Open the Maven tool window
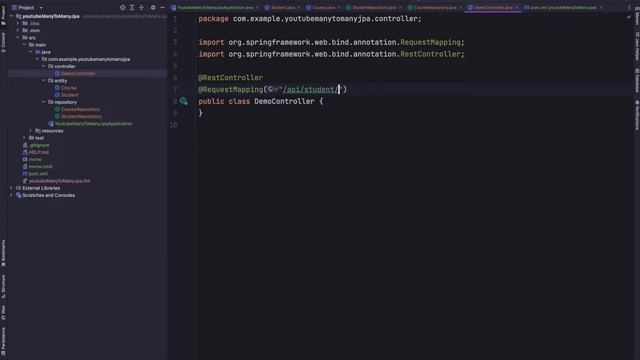The height and width of the screenshot is (360, 640). [637, 16]
